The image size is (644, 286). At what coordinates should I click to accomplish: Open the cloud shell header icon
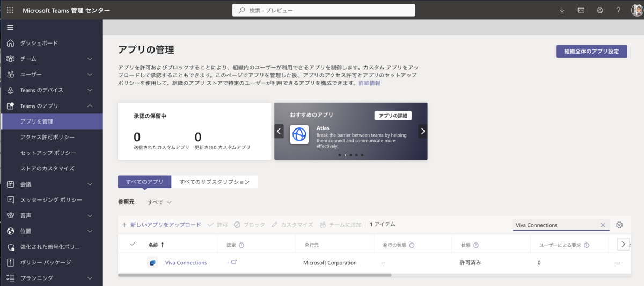tap(581, 10)
